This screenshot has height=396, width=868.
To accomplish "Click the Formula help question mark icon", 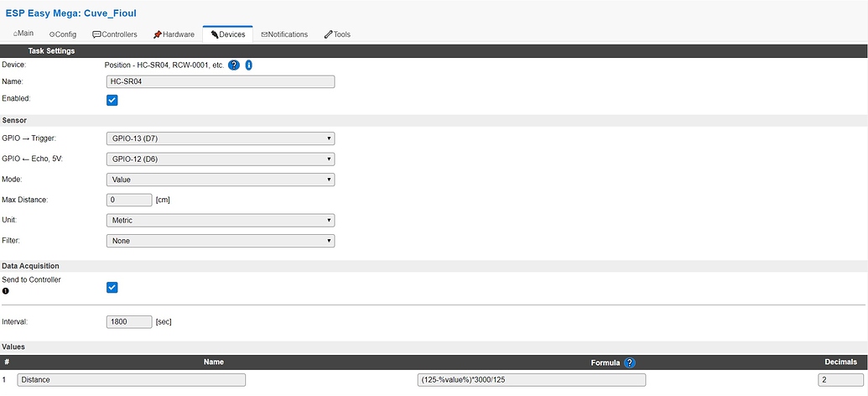I will point(630,362).
